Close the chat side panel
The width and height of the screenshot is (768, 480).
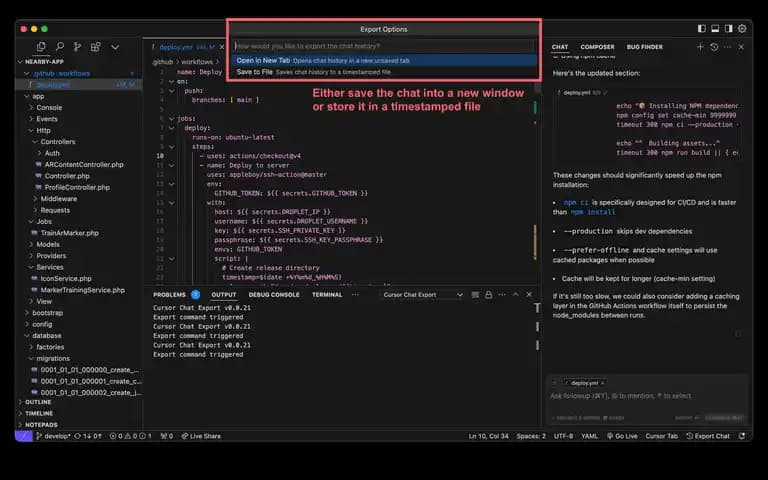coord(741,47)
